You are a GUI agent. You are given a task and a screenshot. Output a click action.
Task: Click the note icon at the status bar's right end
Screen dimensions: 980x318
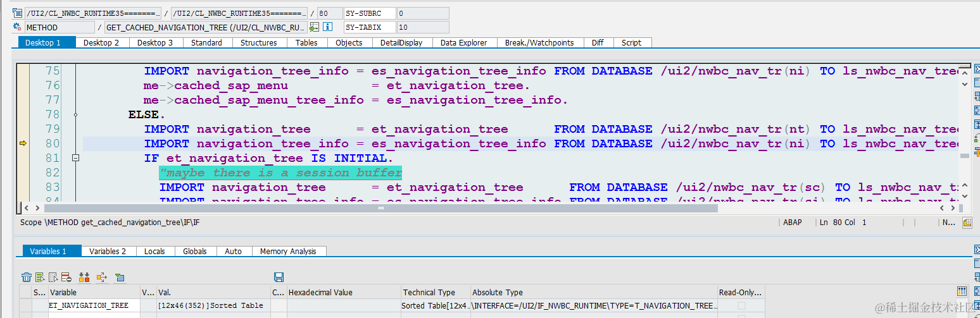pyautogui.click(x=967, y=223)
